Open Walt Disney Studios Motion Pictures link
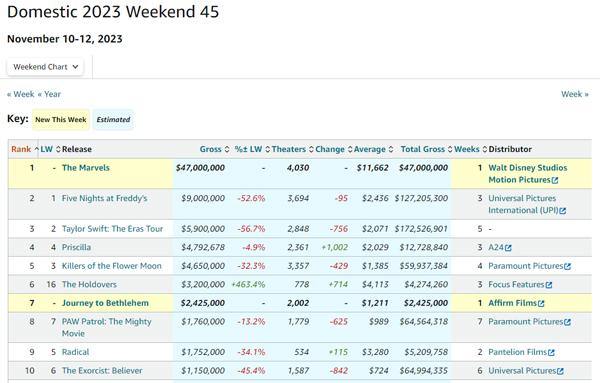This screenshot has height=383, width=600. [x=528, y=174]
